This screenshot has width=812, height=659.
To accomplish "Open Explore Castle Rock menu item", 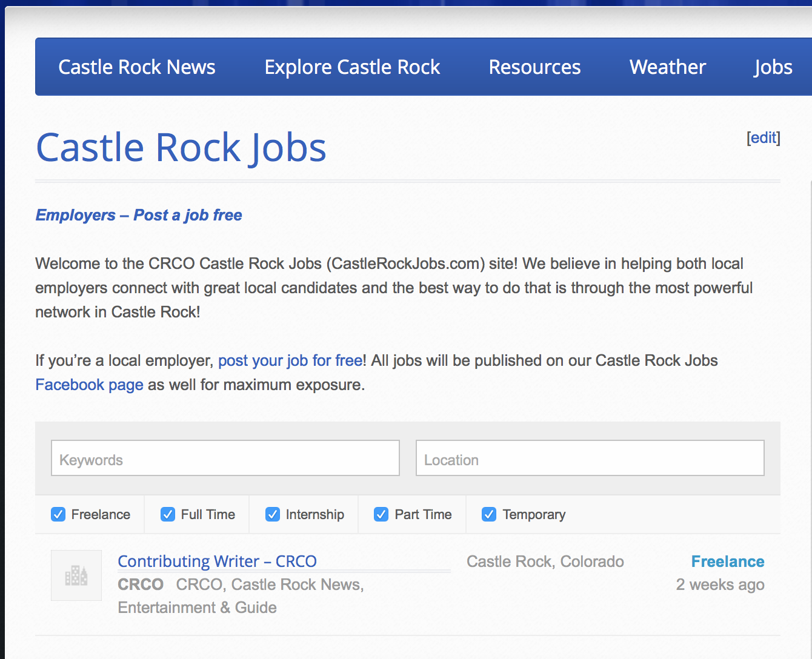I will (x=352, y=67).
